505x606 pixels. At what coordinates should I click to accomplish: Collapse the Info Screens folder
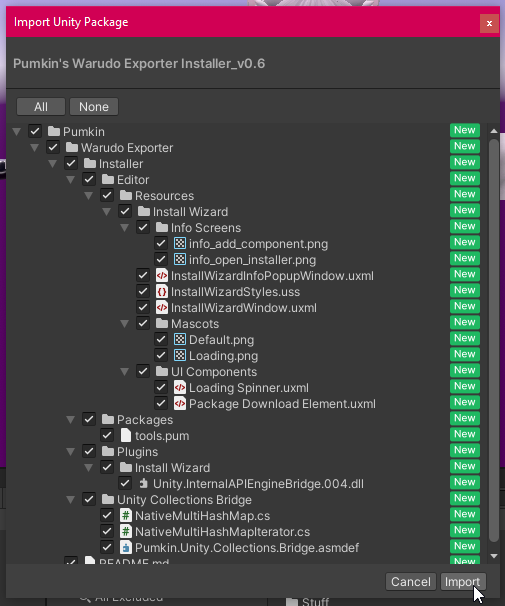[x=124, y=228]
